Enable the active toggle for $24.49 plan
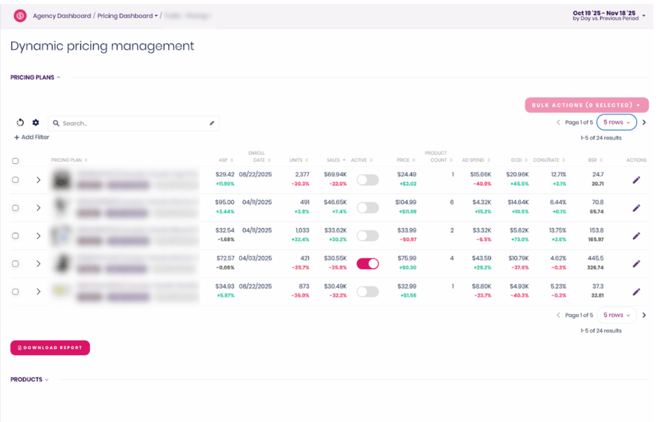The width and height of the screenshot is (670, 422). 368,180
